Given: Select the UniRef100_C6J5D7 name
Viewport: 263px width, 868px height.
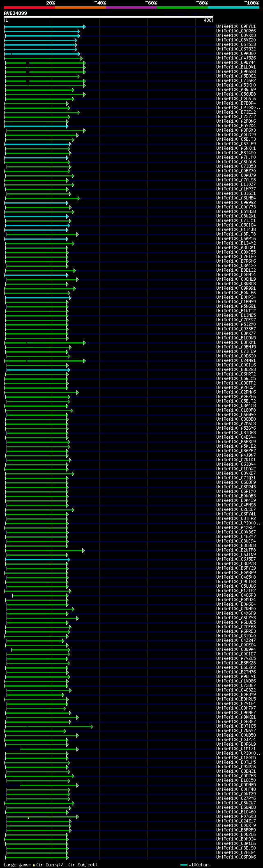Looking at the screenshot, I should pos(236,559).
